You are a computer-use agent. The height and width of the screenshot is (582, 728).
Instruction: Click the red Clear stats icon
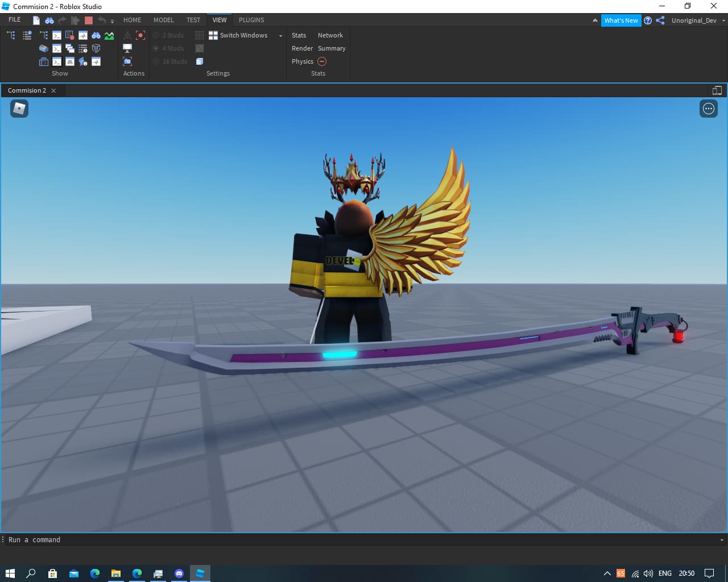(x=322, y=61)
